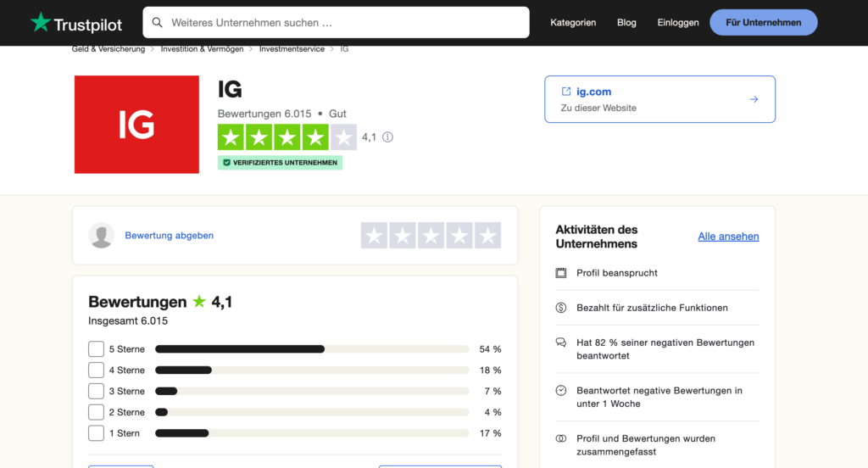Click the merged circles icon for Profil zusammengefasst

tap(561, 438)
